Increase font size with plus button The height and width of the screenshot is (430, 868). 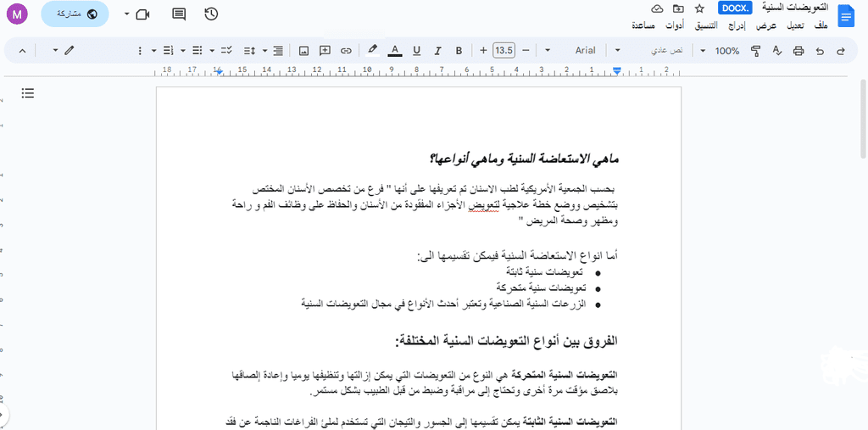(483, 51)
